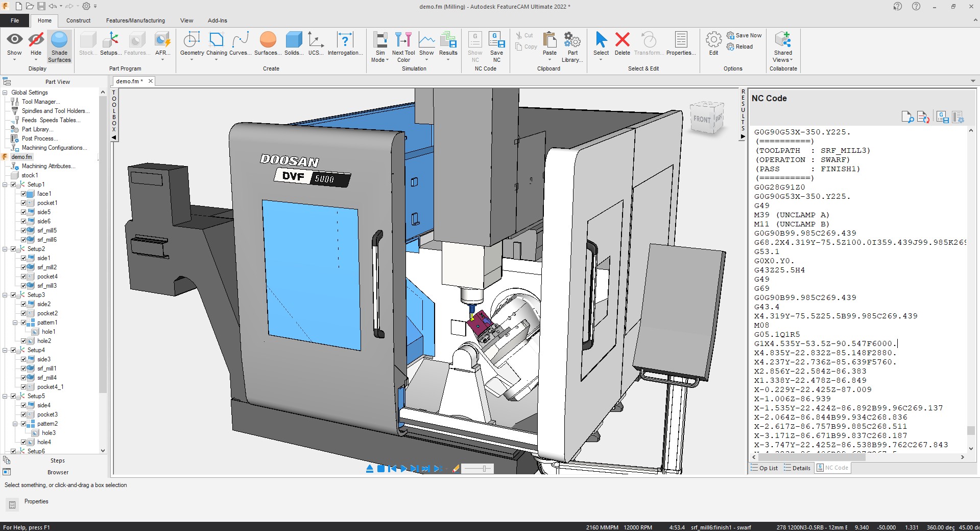Toggle checkbox for pocket4_1 feature
980x531 pixels.
point(23,387)
